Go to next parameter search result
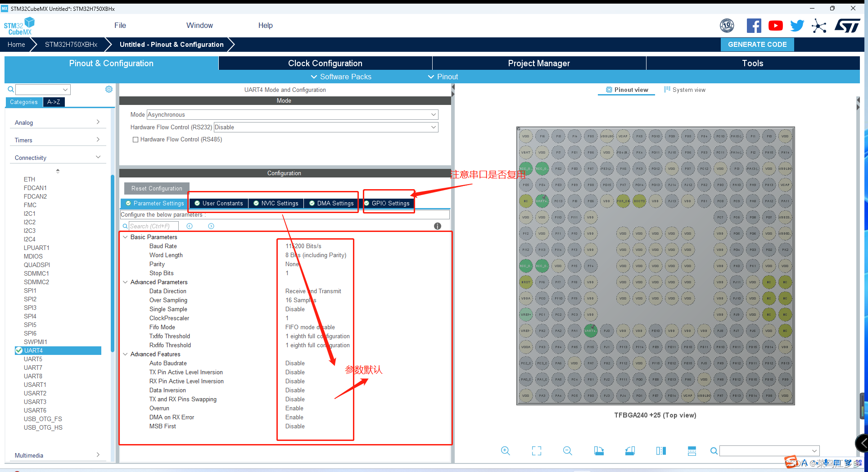 211,226
